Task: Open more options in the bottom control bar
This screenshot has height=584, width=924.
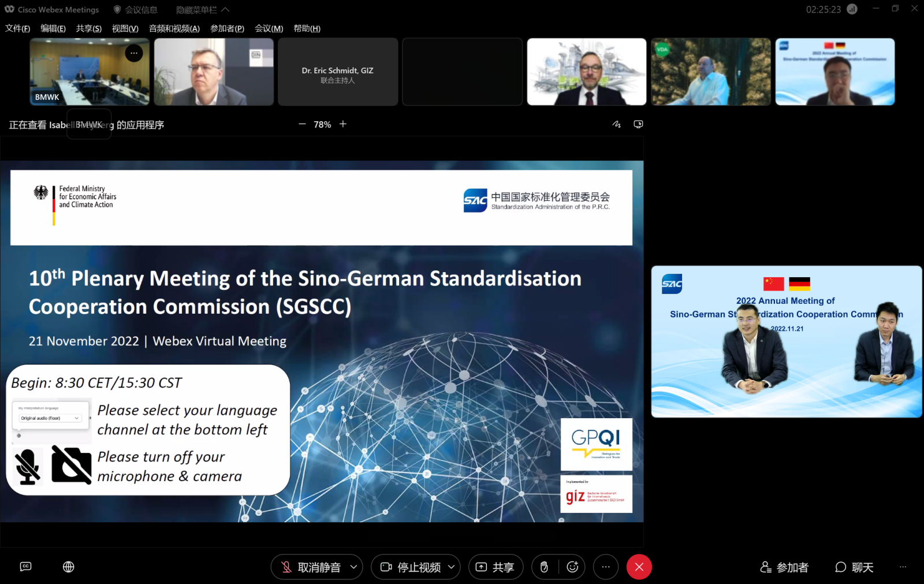Action: 605,567
